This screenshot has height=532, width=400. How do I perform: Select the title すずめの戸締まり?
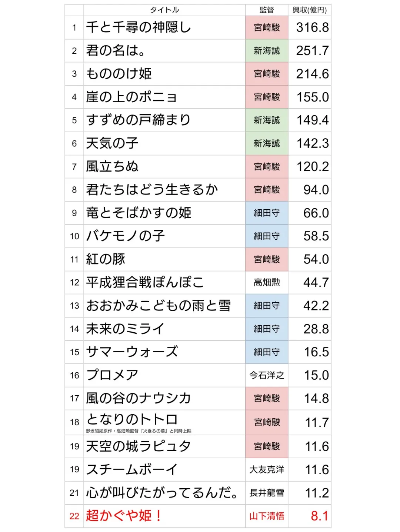coord(138,120)
